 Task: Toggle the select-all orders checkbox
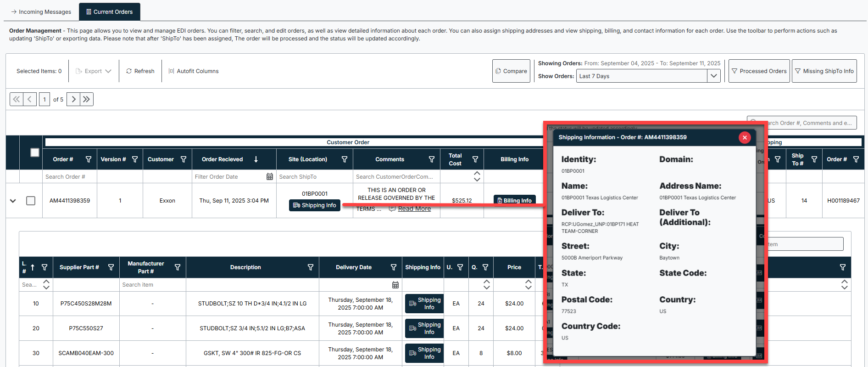[35, 152]
